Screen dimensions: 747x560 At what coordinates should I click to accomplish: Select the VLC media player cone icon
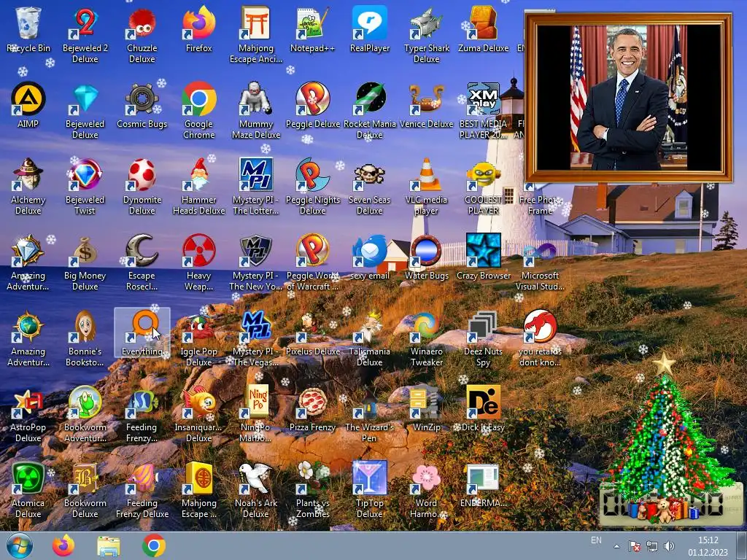point(426,174)
